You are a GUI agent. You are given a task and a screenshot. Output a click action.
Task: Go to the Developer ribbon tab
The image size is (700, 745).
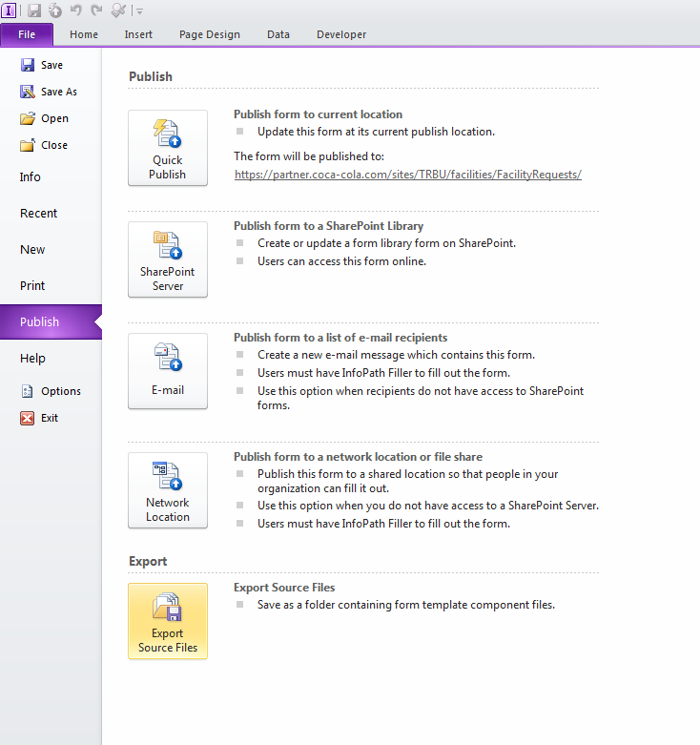coord(341,34)
